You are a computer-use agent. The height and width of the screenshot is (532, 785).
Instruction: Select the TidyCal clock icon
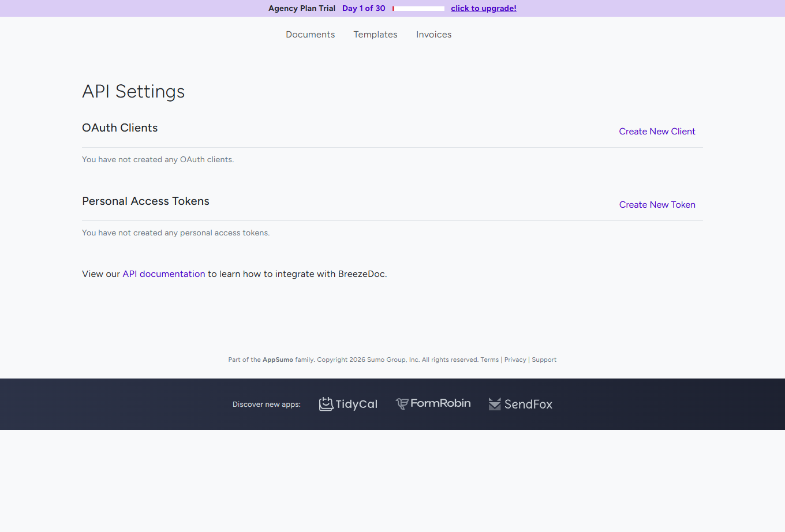coord(327,404)
